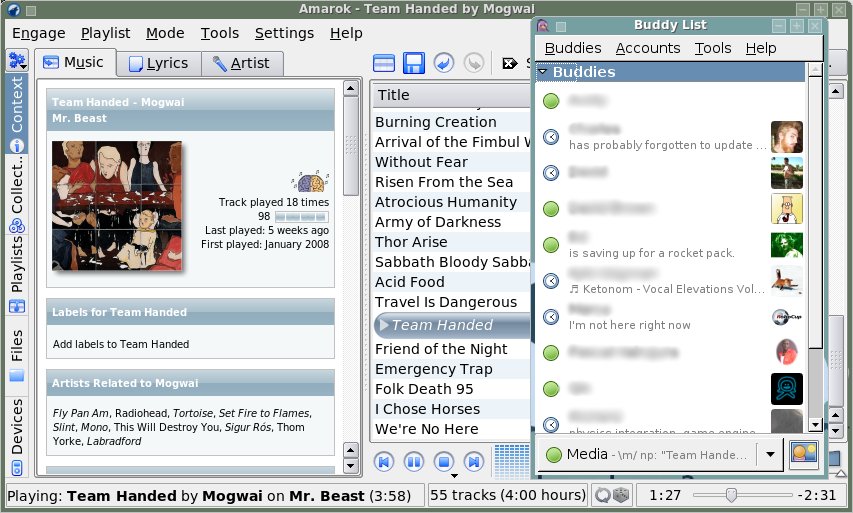Screen dimensions: 853x513
Task: Open the Buddies menu in Buddy List
Action: (x=573, y=48)
